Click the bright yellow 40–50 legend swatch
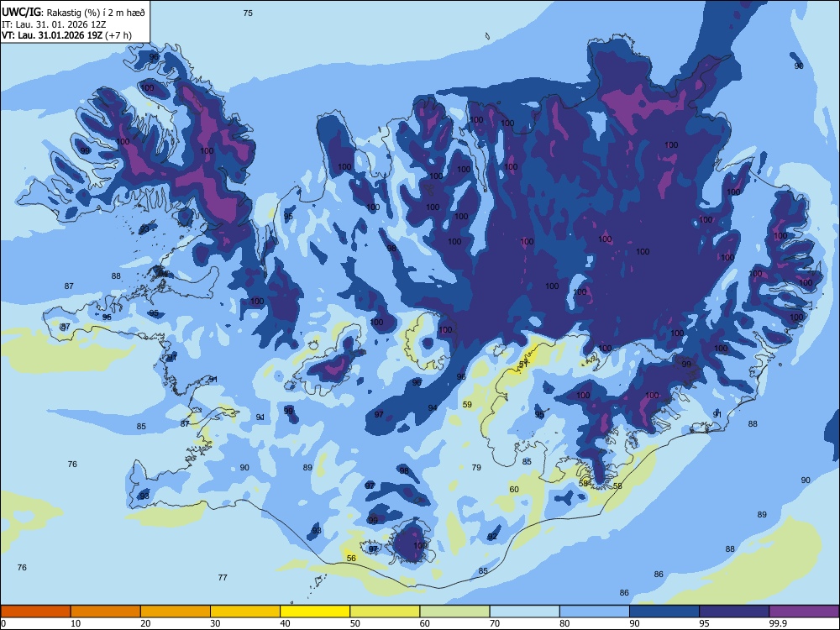Screen dimensions: 840x630 point(315,612)
